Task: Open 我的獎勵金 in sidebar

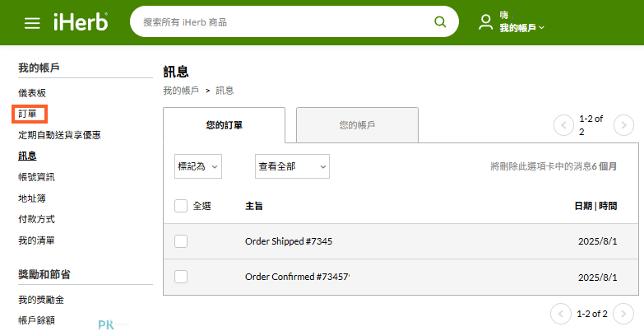Action: tap(41, 300)
